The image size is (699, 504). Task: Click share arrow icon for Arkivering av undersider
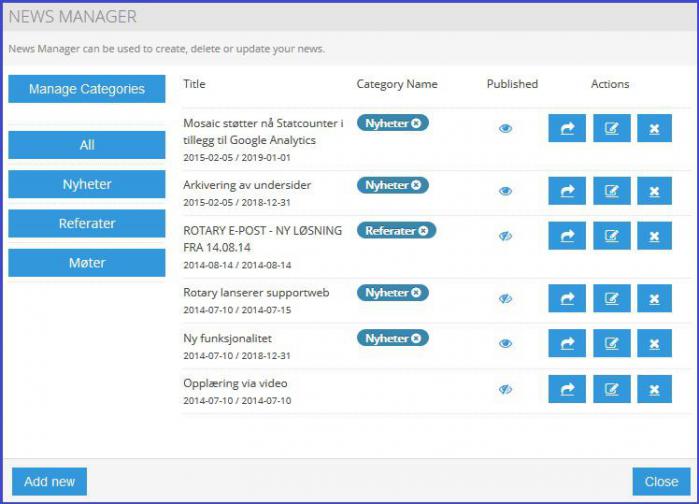[567, 192]
